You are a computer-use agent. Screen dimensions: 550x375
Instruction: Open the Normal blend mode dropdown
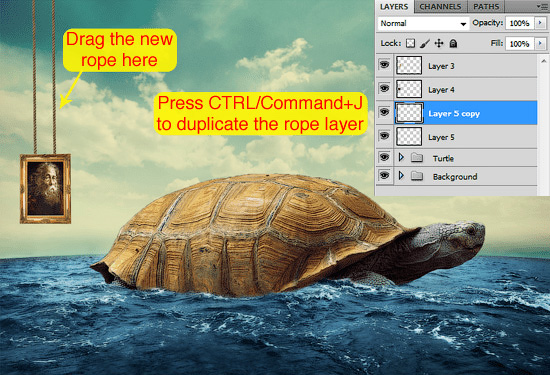pos(423,24)
